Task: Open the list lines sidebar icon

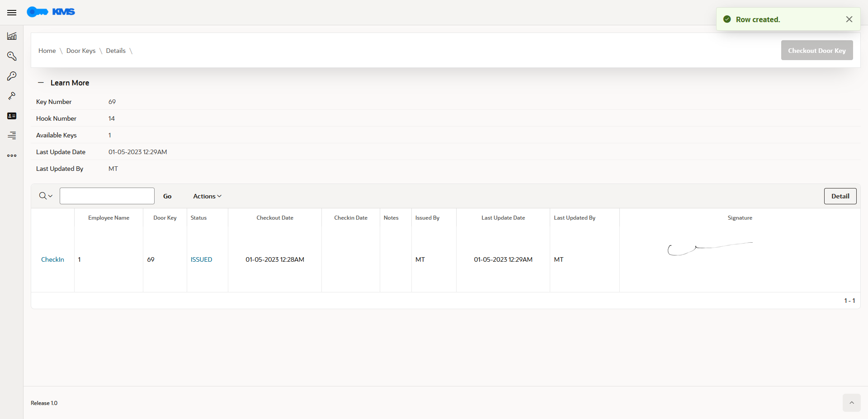Action: (12, 135)
